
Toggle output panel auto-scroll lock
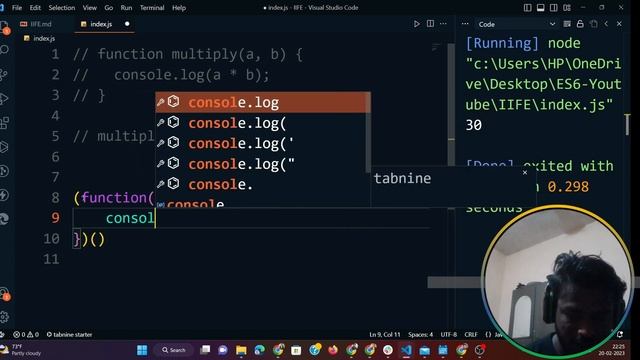click(580, 24)
